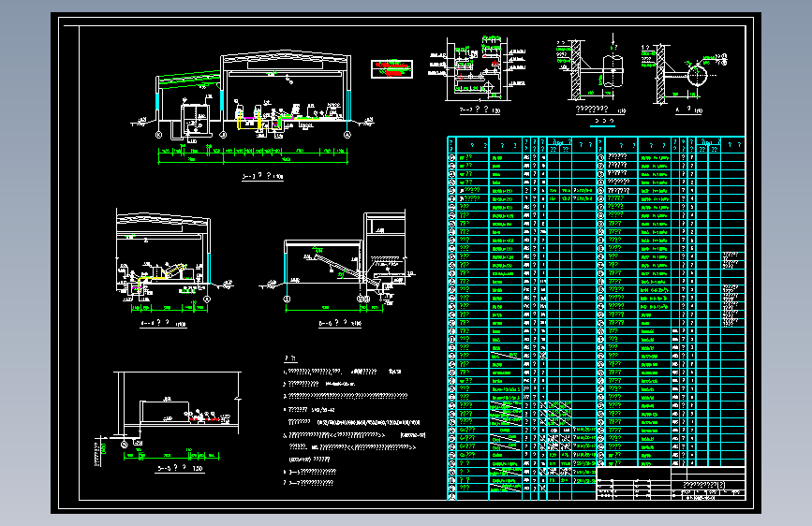Click the drawing title block at bottom right

(671, 484)
